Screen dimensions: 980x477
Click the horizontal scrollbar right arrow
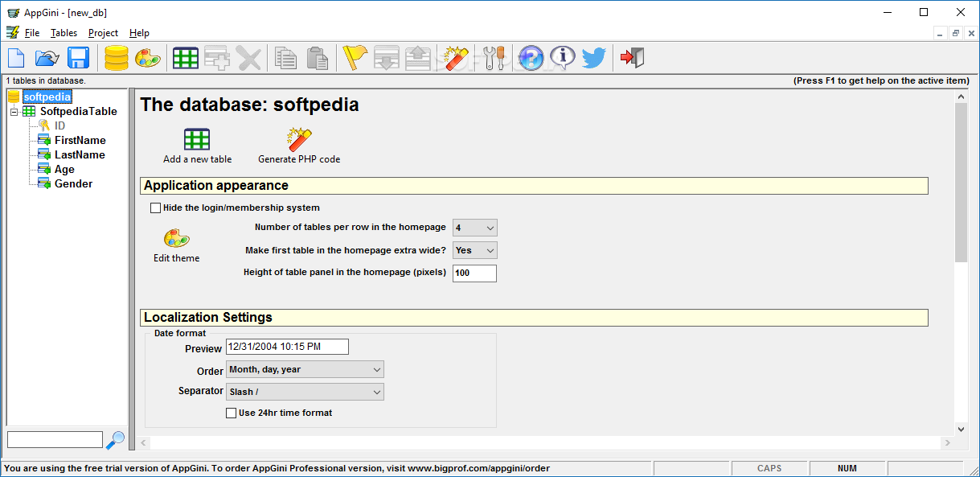[x=947, y=443]
